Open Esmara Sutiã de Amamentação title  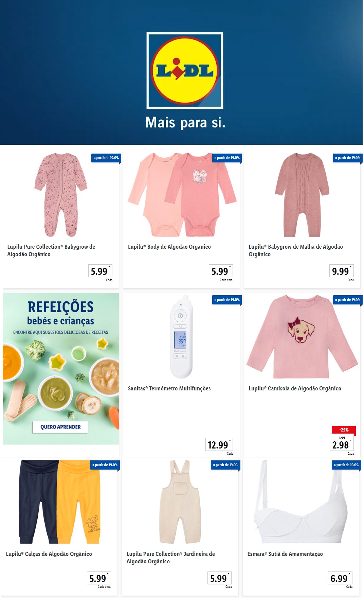[285, 554]
